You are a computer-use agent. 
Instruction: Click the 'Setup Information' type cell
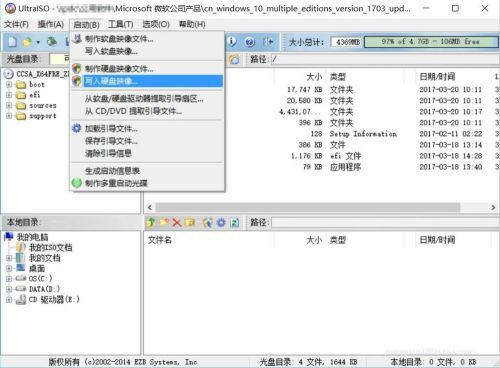[363, 134]
